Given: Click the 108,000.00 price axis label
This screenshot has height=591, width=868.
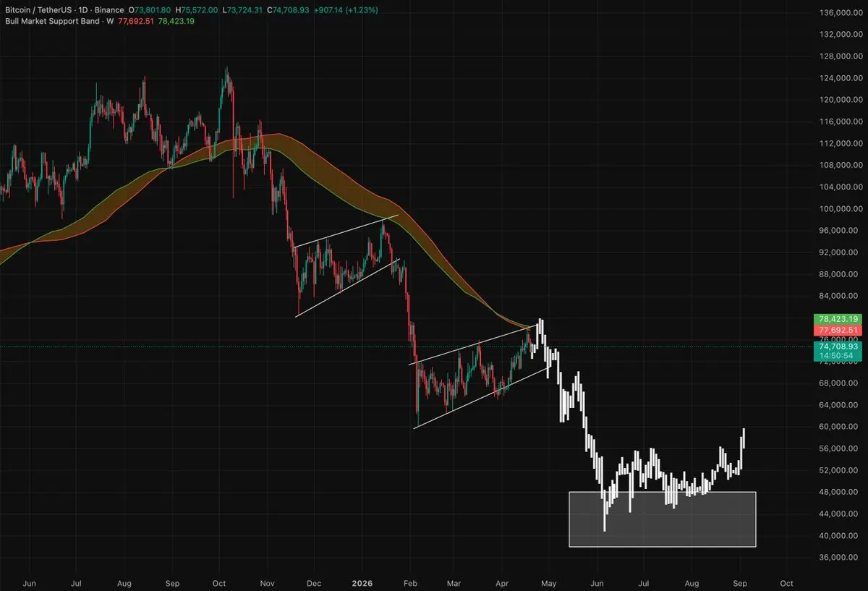Looking at the screenshot, I should pos(841,165).
